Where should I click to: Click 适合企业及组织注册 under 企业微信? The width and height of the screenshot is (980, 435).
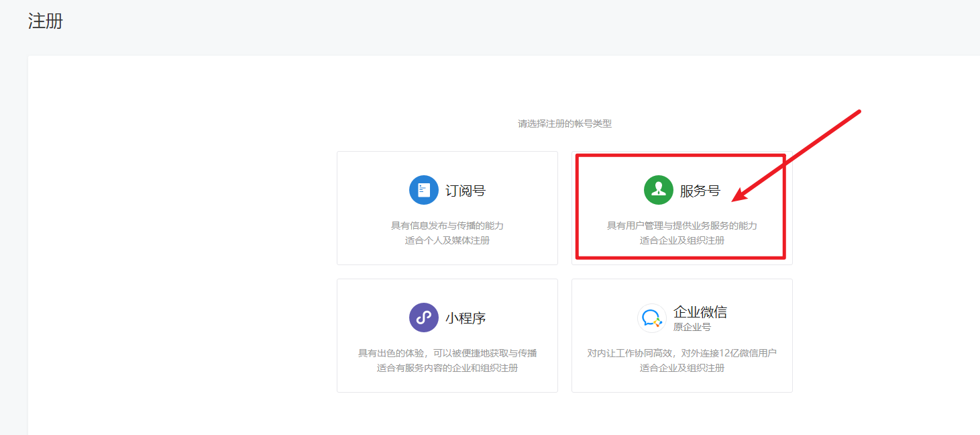(x=682, y=368)
